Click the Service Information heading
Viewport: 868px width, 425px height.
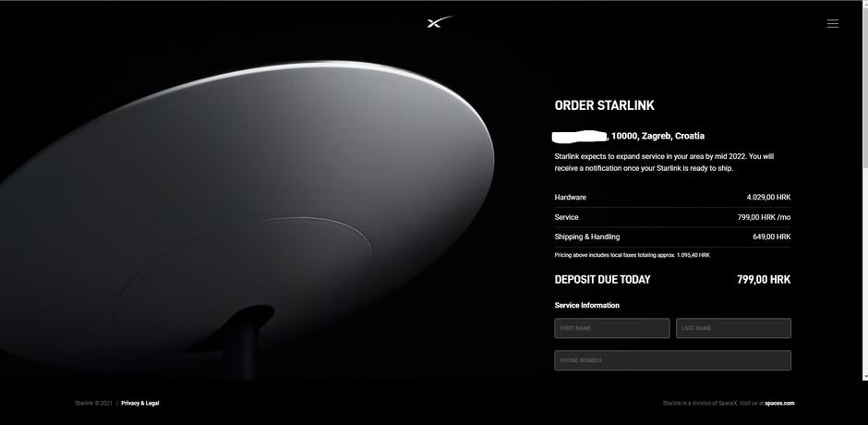point(586,305)
